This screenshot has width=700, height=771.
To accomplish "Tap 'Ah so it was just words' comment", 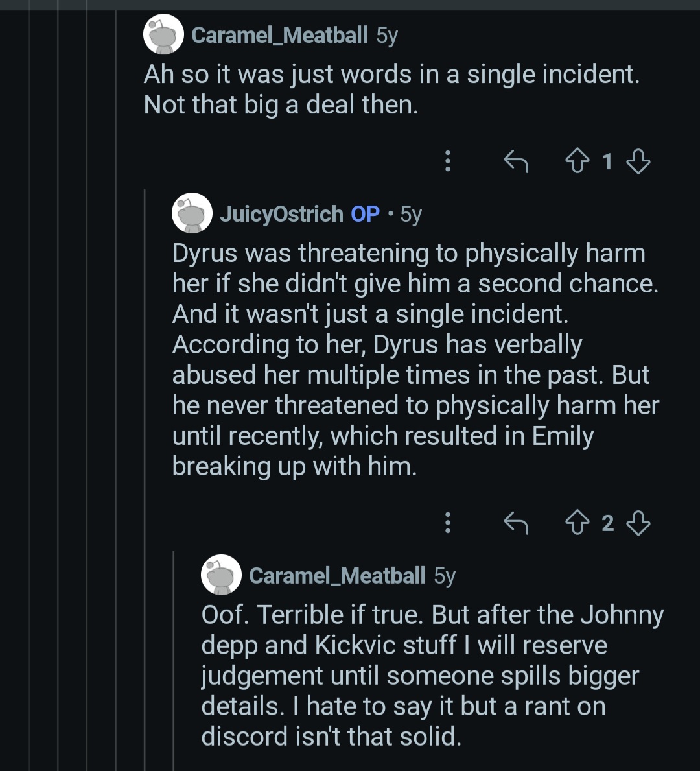I will pos(391,89).
